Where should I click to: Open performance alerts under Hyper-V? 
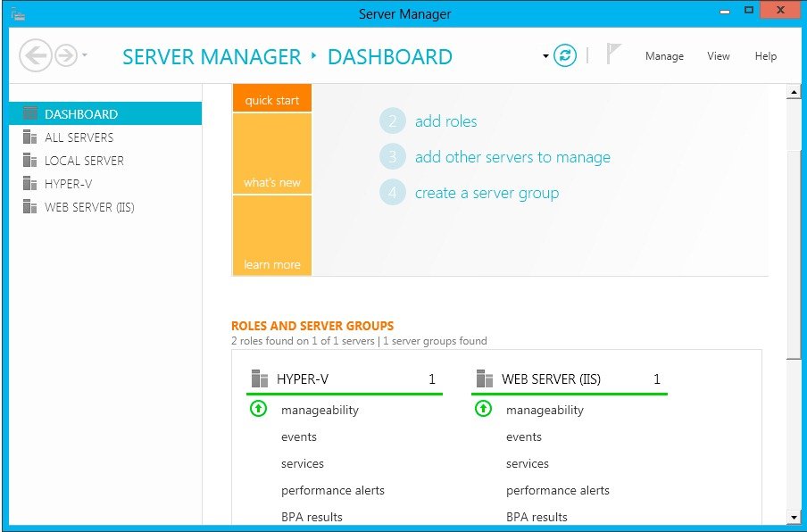click(332, 490)
